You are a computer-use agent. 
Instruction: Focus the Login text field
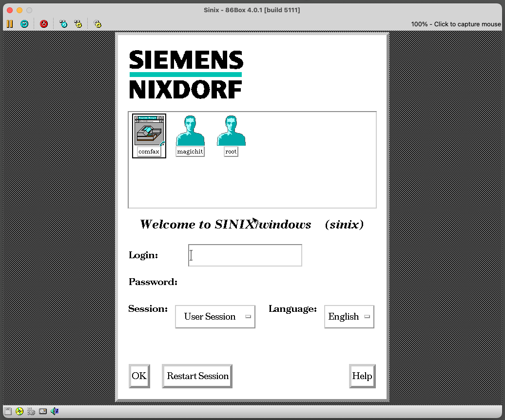(x=245, y=255)
